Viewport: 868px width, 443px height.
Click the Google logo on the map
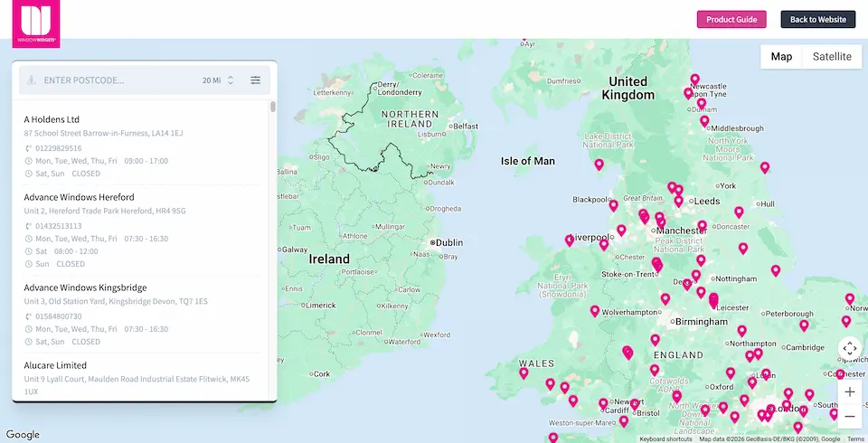coord(23,435)
